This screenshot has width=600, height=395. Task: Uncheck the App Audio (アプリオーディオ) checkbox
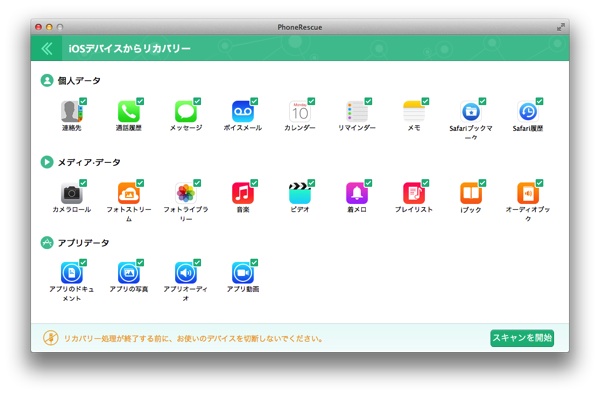[x=197, y=263]
